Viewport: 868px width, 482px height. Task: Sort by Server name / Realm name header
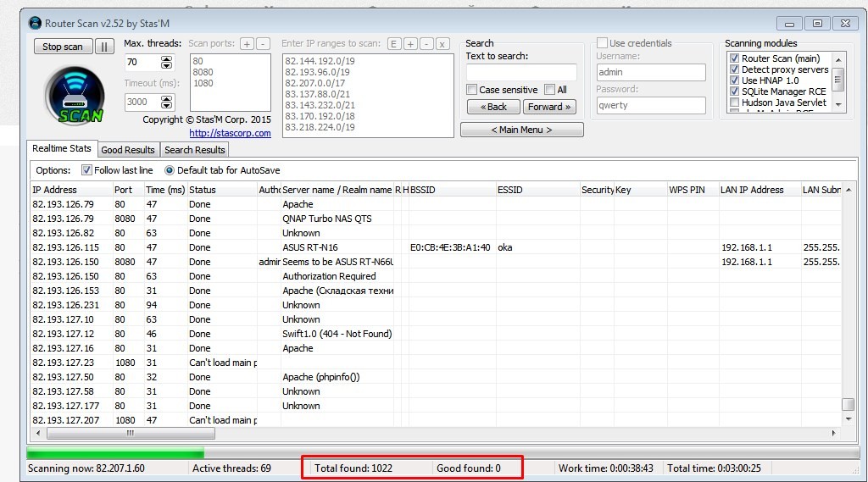pyautogui.click(x=337, y=190)
